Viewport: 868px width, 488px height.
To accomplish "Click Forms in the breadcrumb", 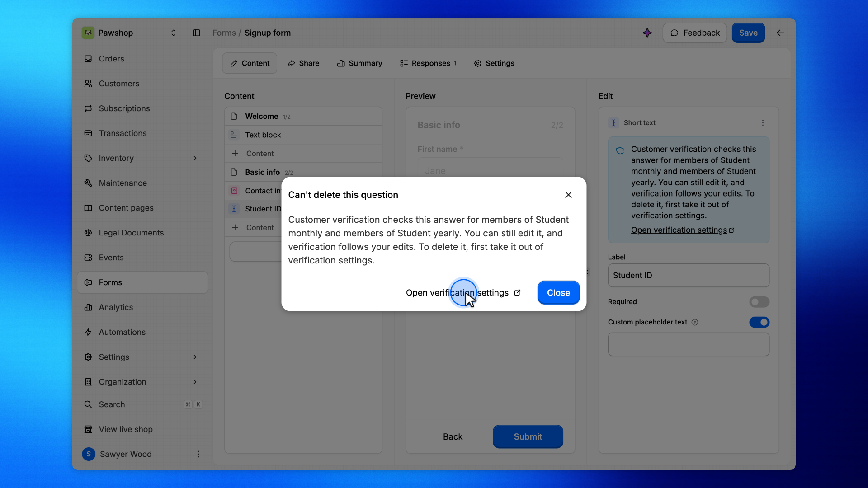I will tap(224, 33).
